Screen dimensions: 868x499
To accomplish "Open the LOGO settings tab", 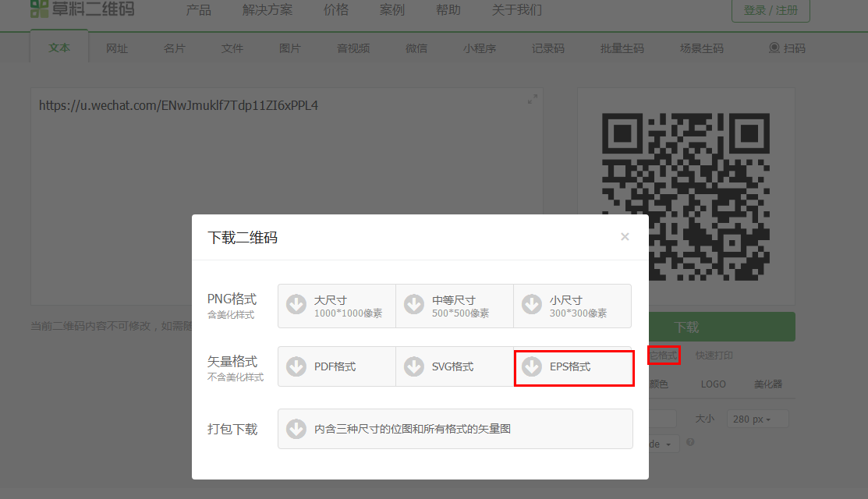I will [x=713, y=384].
